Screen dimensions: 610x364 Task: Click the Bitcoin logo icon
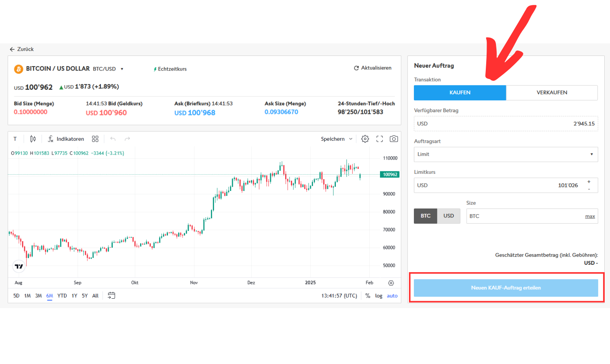point(18,69)
